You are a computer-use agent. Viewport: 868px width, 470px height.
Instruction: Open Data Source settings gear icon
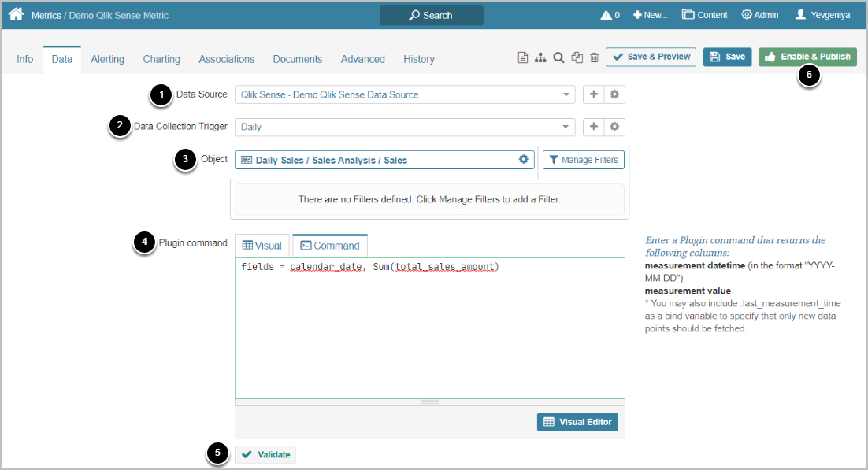[x=614, y=94]
